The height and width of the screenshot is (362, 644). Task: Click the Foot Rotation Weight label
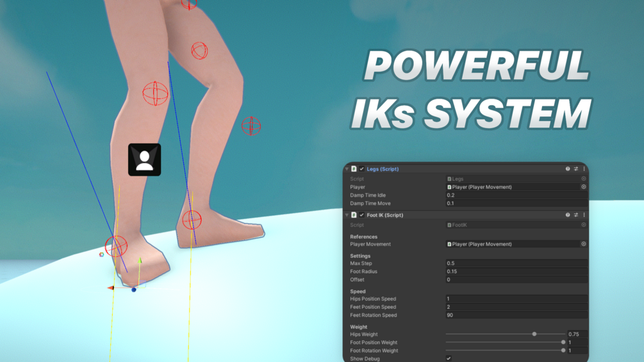click(x=374, y=350)
